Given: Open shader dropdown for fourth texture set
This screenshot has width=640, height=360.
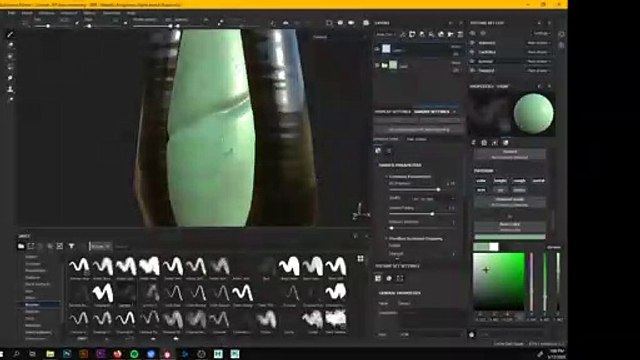Looking at the screenshot, I should [538, 70].
